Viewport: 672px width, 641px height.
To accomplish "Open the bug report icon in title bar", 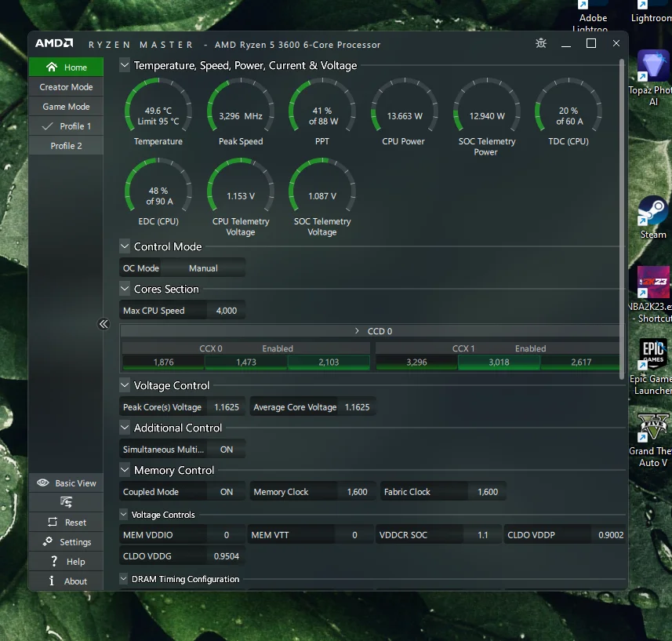I will click(541, 43).
